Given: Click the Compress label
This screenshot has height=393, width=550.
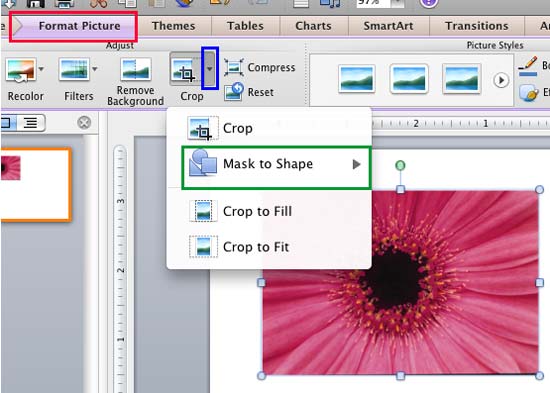Looking at the screenshot, I should point(271,67).
